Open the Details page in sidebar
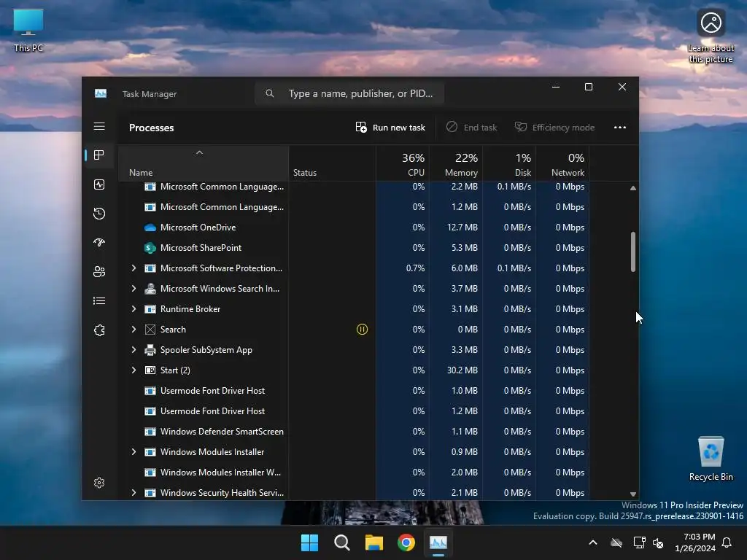This screenshot has width=747, height=560. point(99,301)
